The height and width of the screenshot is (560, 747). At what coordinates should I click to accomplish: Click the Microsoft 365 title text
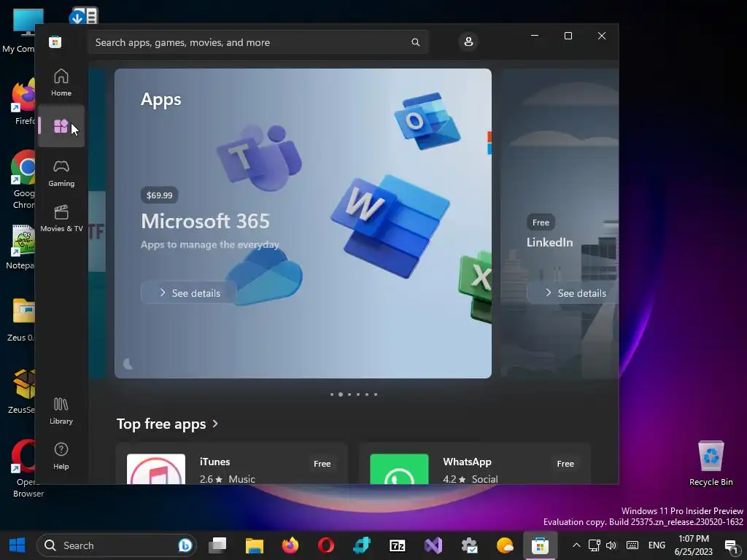(x=205, y=221)
